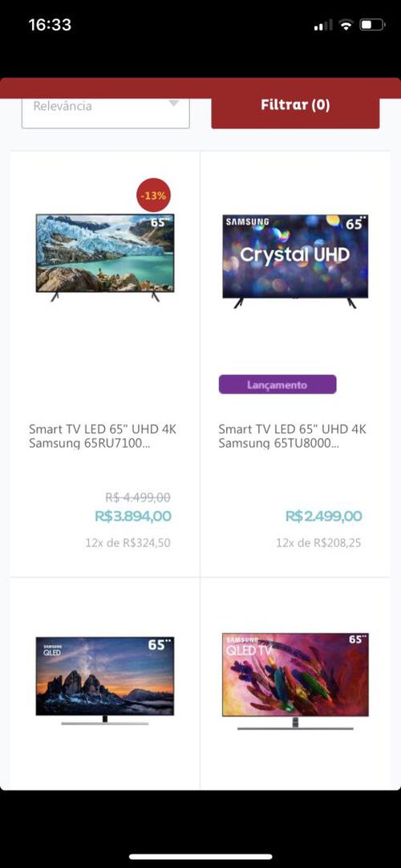This screenshot has width=401, height=868.
Task: Open the Relevância sort dropdown
Action: point(106,112)
